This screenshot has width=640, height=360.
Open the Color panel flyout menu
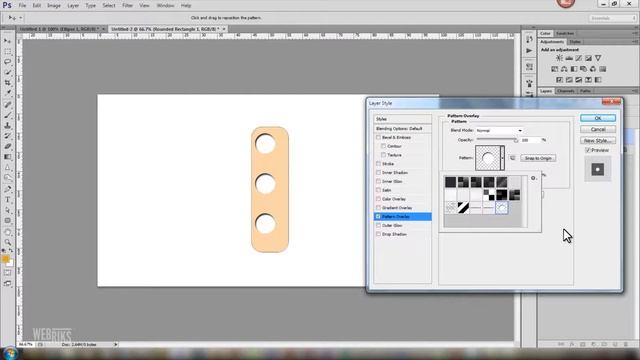tap(635, 33)
